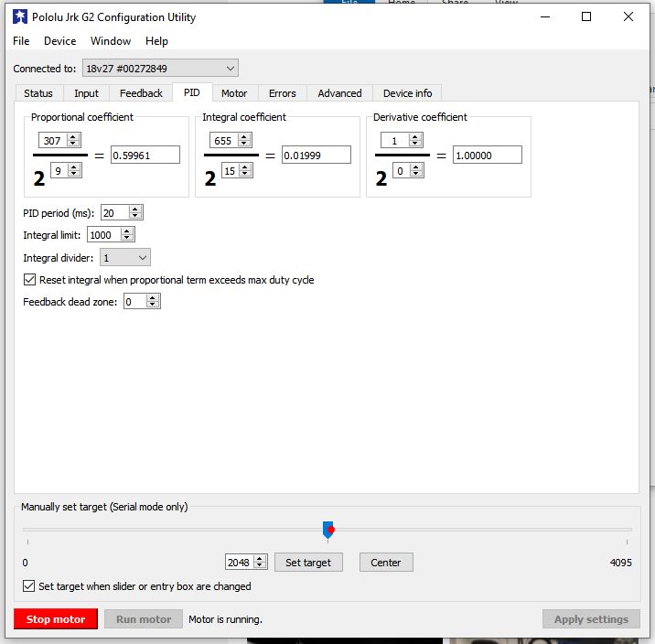Increase the proportional coefficient multiplier spinner

(74, 137)
